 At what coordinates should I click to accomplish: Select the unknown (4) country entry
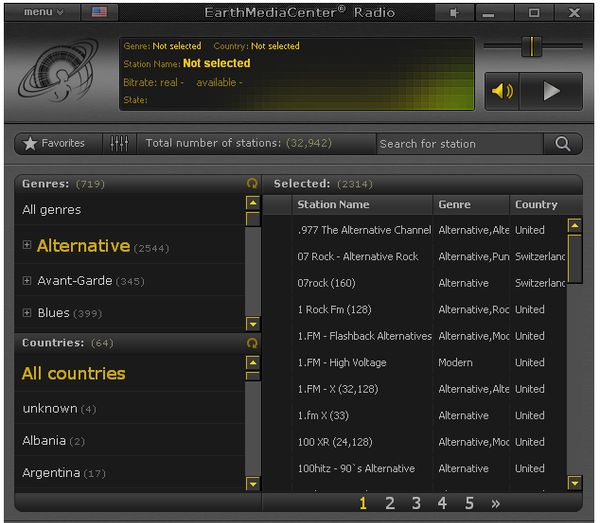click(129, 409)
